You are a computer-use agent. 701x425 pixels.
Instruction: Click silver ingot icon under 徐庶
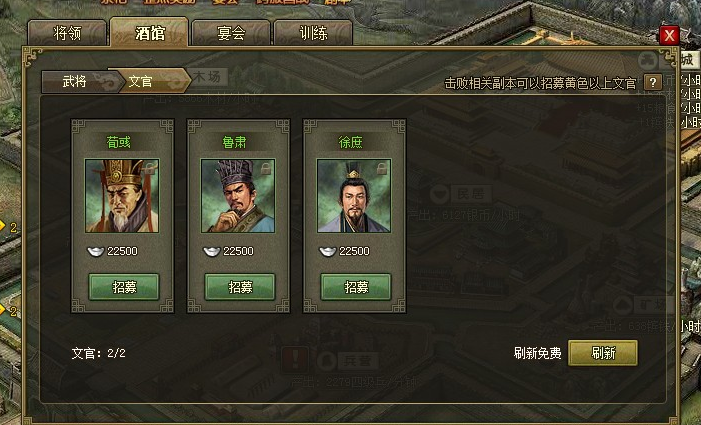(327, 251)
